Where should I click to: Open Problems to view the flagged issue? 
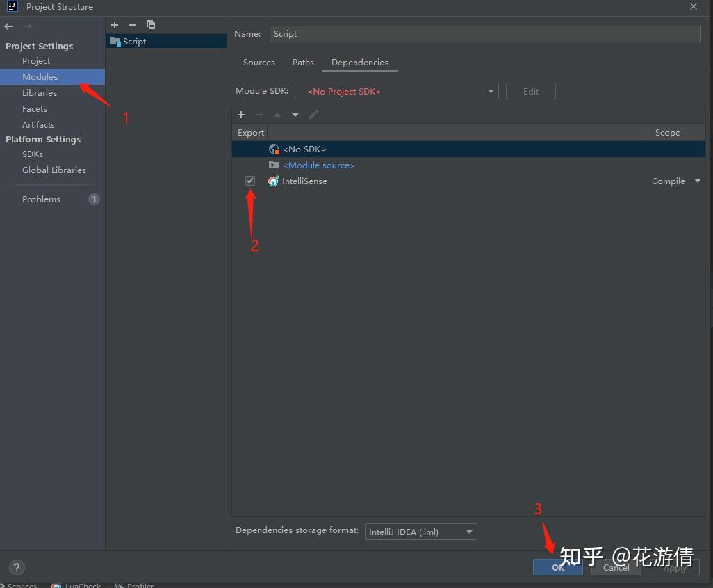coord(41,199)
